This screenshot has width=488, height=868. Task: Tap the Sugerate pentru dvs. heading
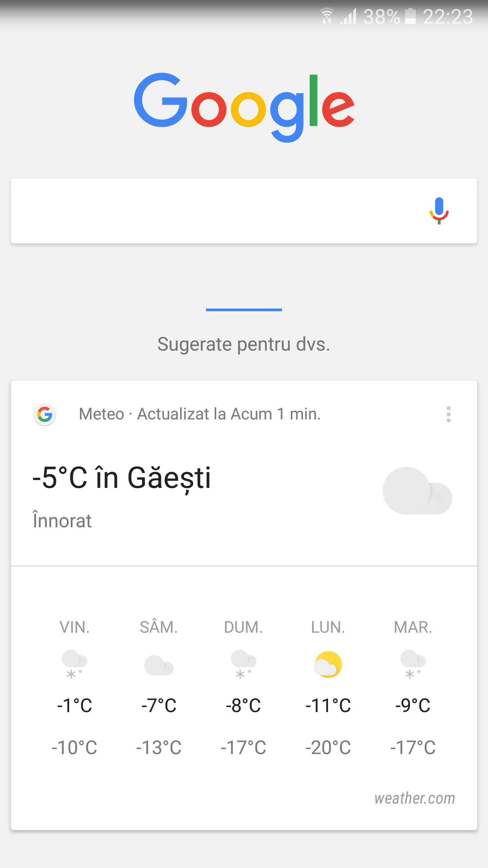point(244,344)
